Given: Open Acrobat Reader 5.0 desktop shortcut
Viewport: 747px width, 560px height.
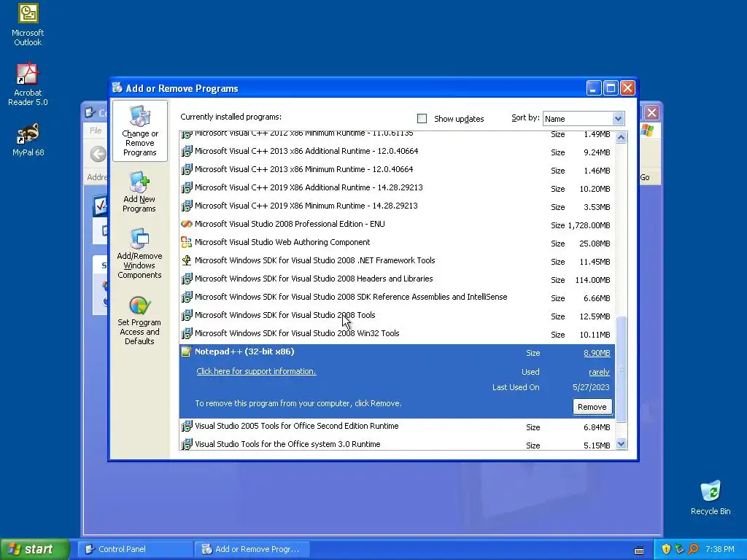Looking at the screenshot, I should tap(28, 84).
